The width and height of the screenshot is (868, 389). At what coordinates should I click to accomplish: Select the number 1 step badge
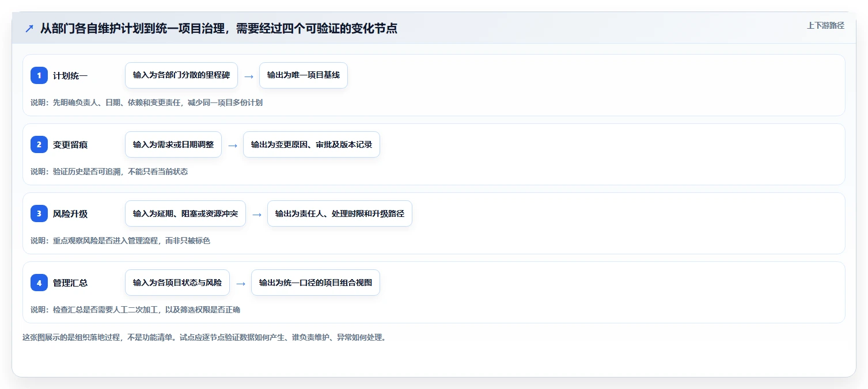pos(39,75)
